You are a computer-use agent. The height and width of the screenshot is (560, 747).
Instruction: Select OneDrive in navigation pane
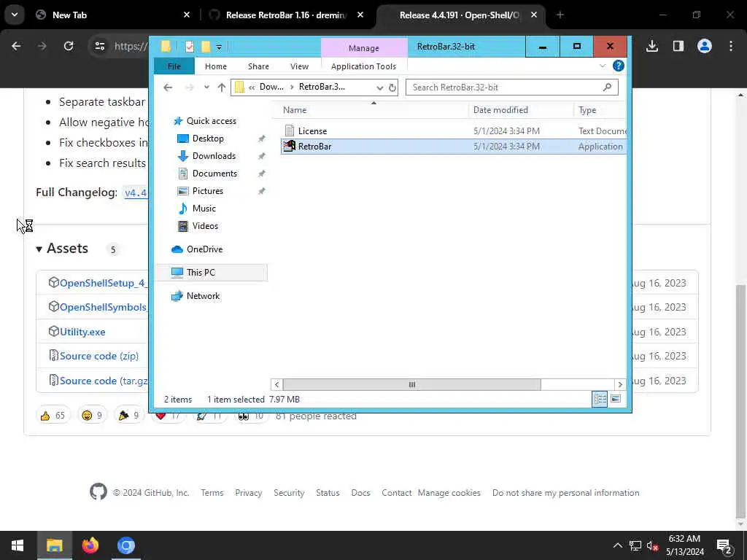pyautogui.click(x=204, y=249)
